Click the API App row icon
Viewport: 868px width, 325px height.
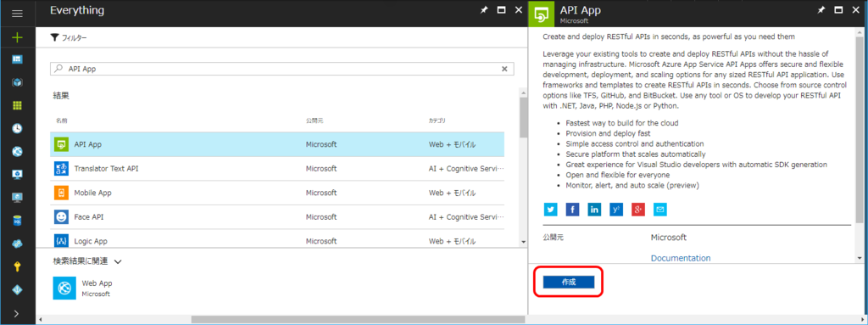[x=61, y=144]
